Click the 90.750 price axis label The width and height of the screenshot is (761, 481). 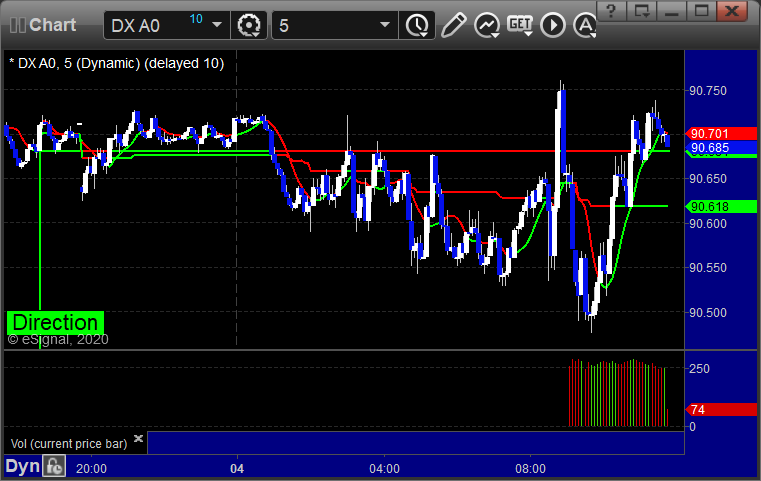(x=708, y=91)
